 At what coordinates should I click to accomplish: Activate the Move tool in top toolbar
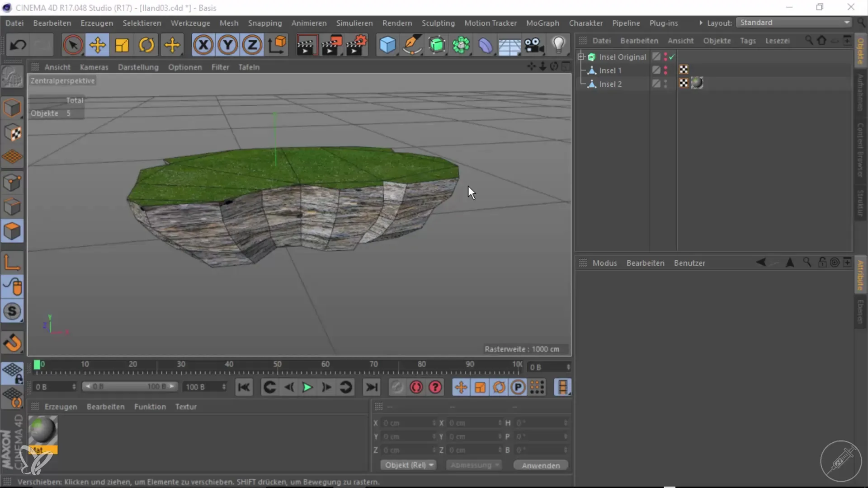(x=97, y=45)
